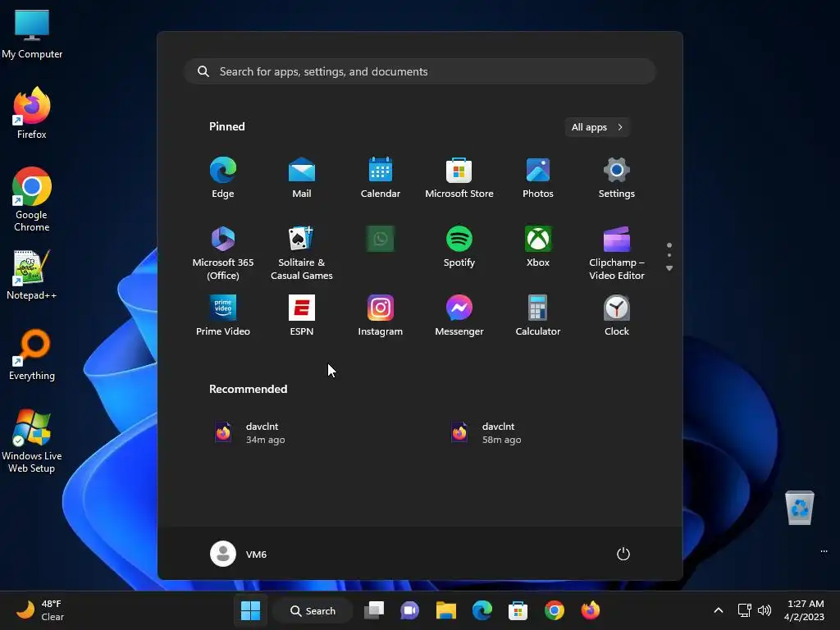
Task: Click the volume speaker tray icon
Action: 765,610
